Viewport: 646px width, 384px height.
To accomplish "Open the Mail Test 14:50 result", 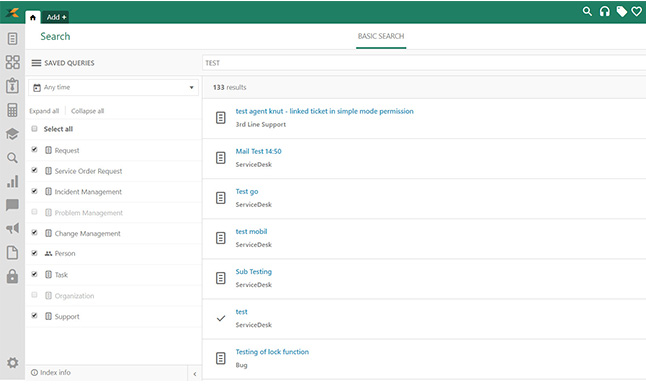I will pyautogui.click(x=258, y=151).
